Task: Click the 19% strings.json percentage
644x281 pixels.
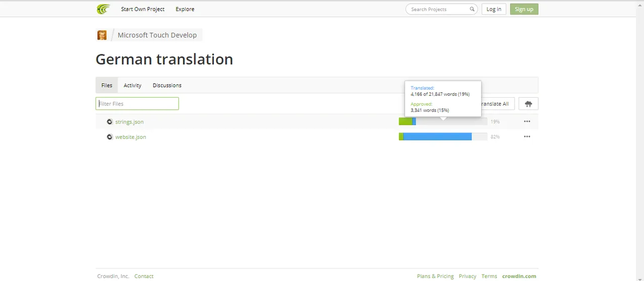Action: tap(495, 122)
